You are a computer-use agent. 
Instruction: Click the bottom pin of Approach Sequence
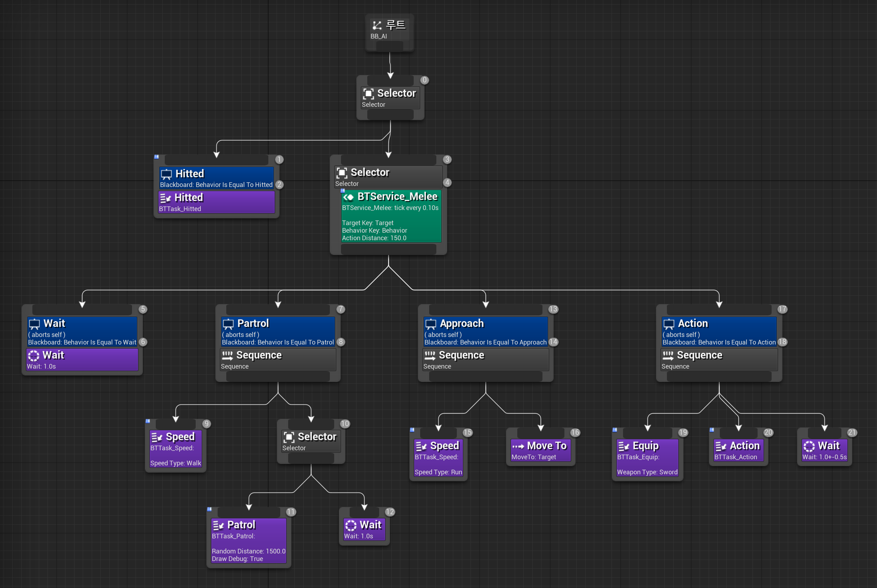485,377
